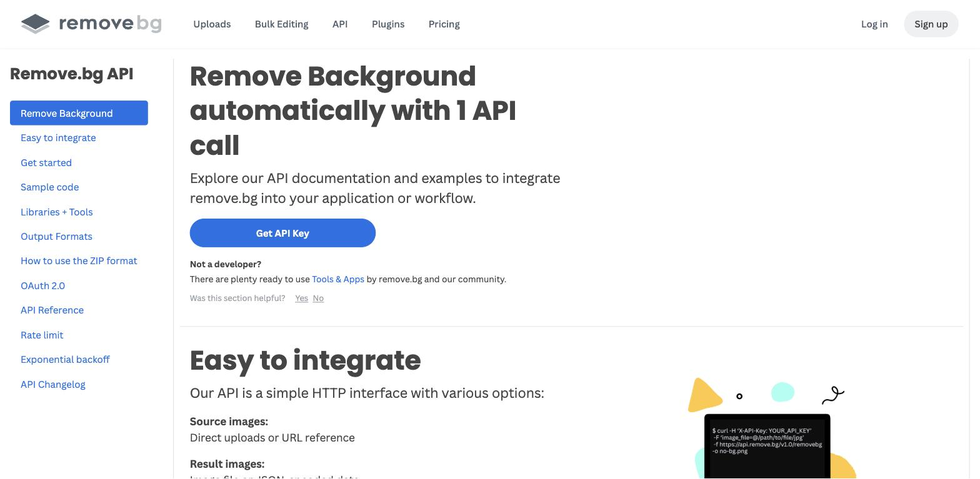
Task: Answer No to section helpful question
Action: point(318,298)
